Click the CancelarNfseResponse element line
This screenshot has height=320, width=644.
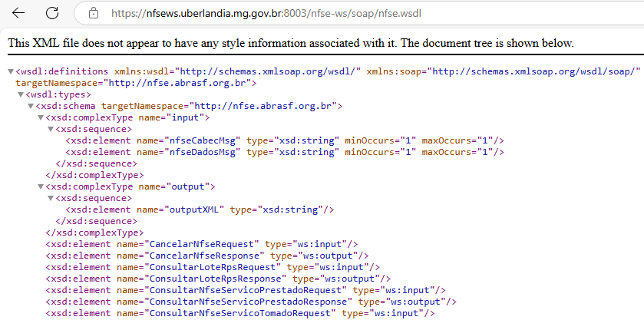(207, 256)
